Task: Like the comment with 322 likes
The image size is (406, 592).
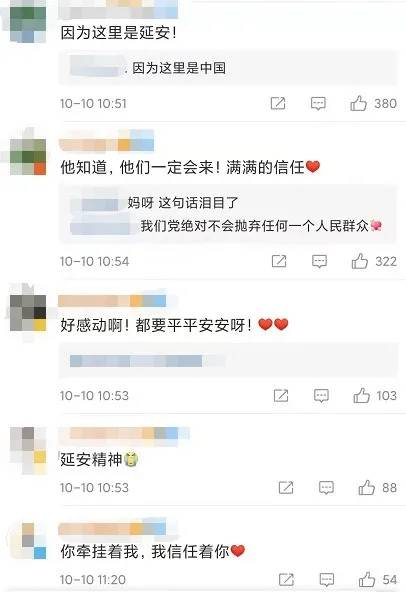Action: (x=360, y=261)
